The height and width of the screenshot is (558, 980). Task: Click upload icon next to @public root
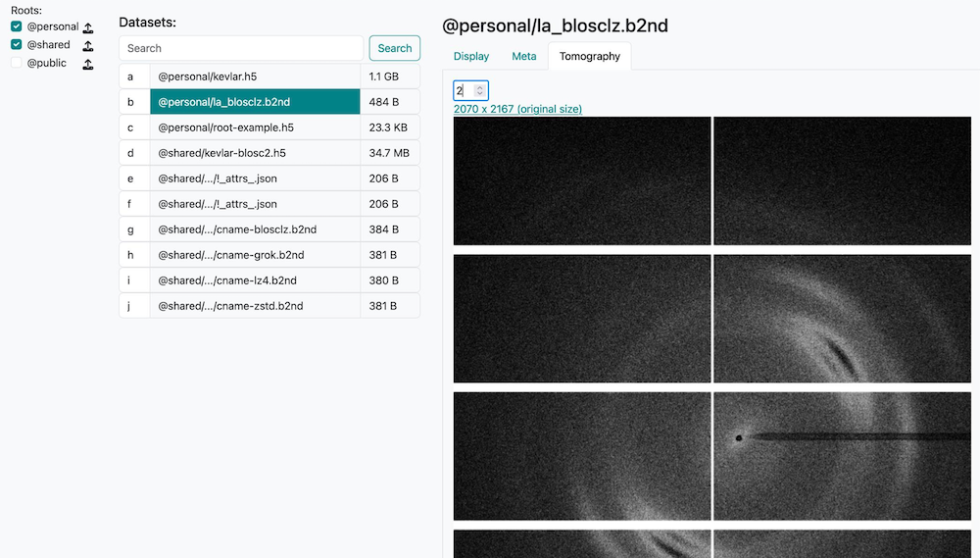pos(88,64)
